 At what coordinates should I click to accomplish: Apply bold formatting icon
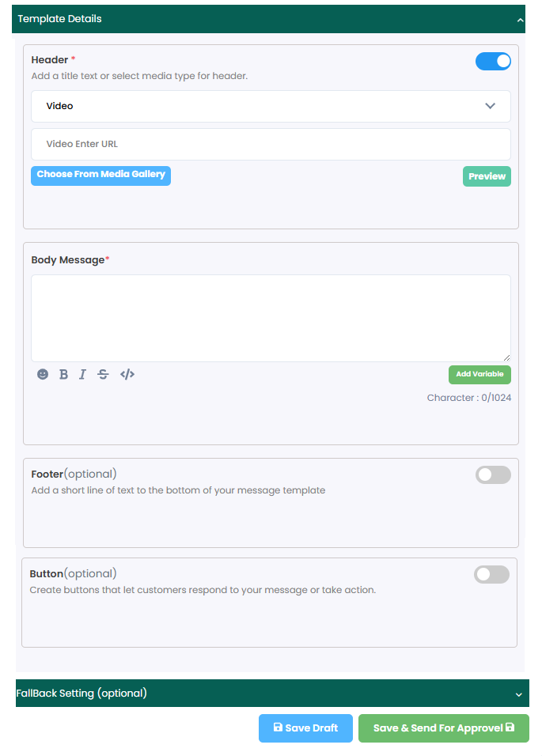pyautogui.click(x=63, y=374)
